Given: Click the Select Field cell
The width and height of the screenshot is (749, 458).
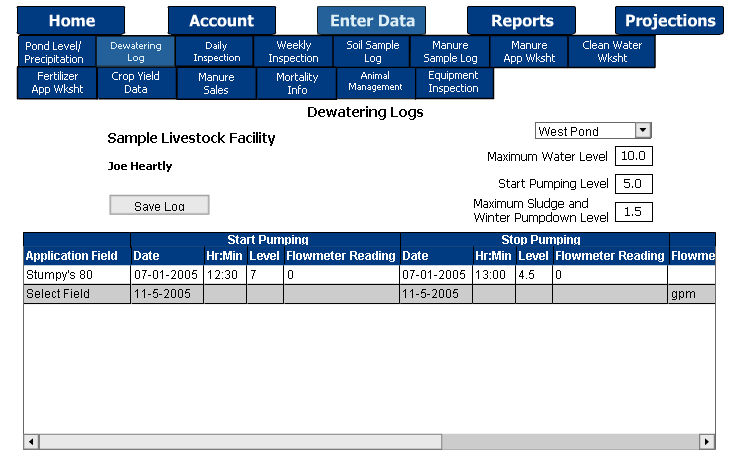Looking at the screenshot, I should tap(77, 294).
